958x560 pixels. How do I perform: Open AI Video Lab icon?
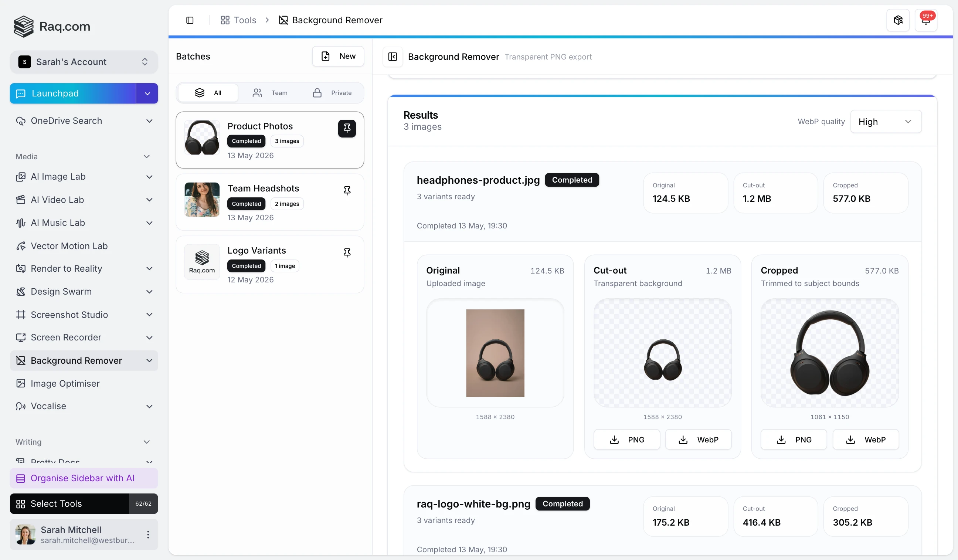21,200
